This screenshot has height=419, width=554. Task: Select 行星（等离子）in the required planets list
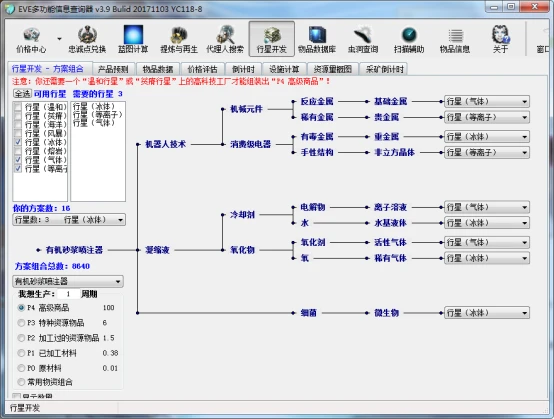[x=98, y=114]
